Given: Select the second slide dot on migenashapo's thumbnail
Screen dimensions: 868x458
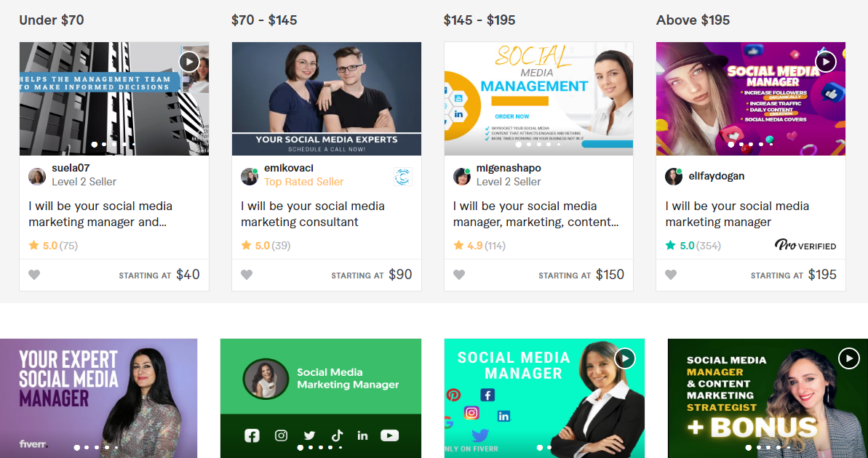Looking at the screenshot, I should [x=529, y=145].
